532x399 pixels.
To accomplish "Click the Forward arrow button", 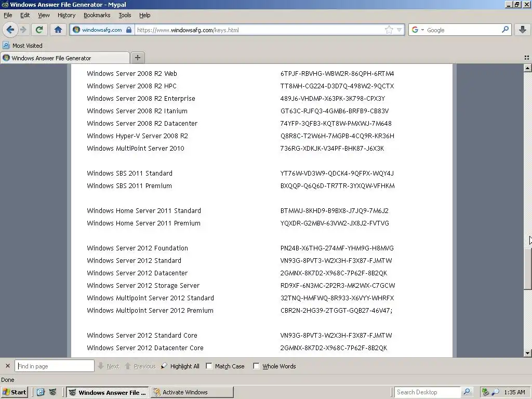I will click(23, 30).
